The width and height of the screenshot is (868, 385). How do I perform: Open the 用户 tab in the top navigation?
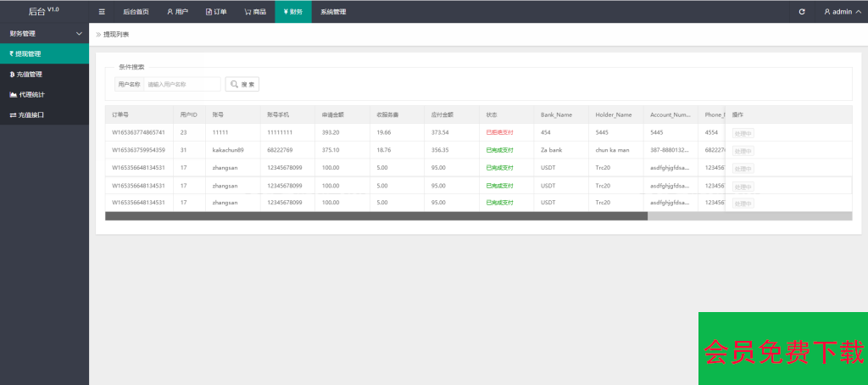[177, 12]
